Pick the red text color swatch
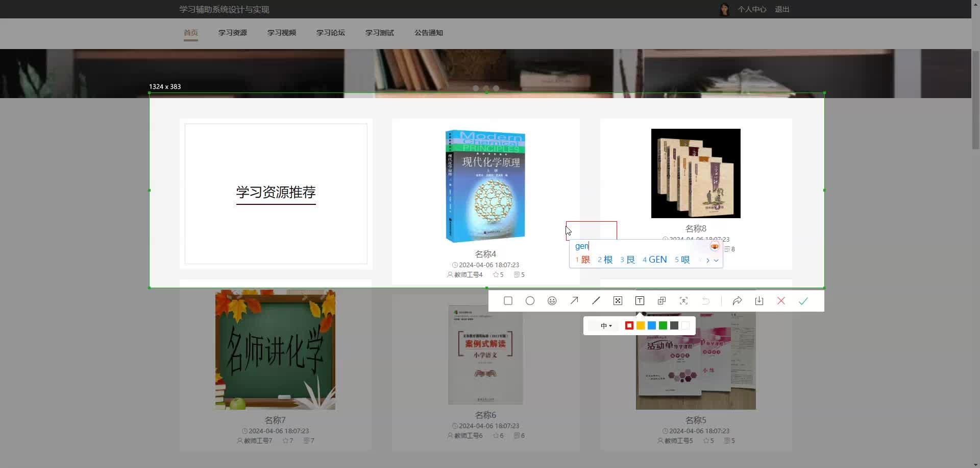Image resolution: width=980 pixels, height=468 pixels. (629, 325)
